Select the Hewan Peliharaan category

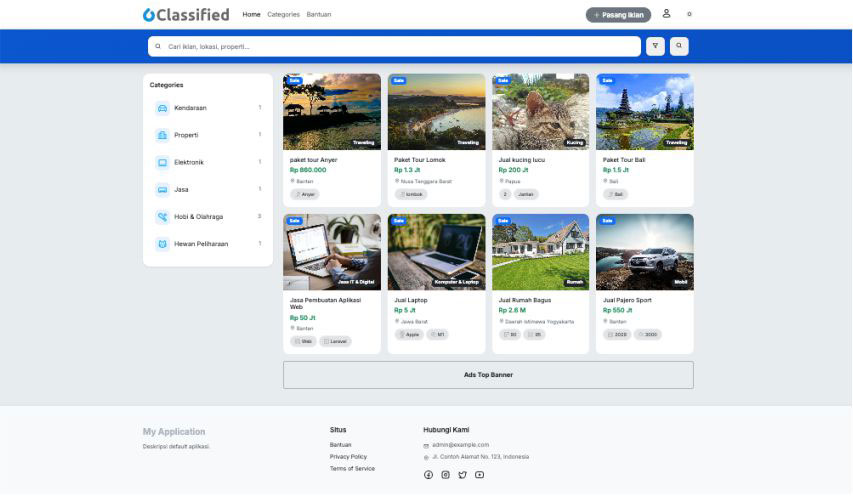(208, 244)
